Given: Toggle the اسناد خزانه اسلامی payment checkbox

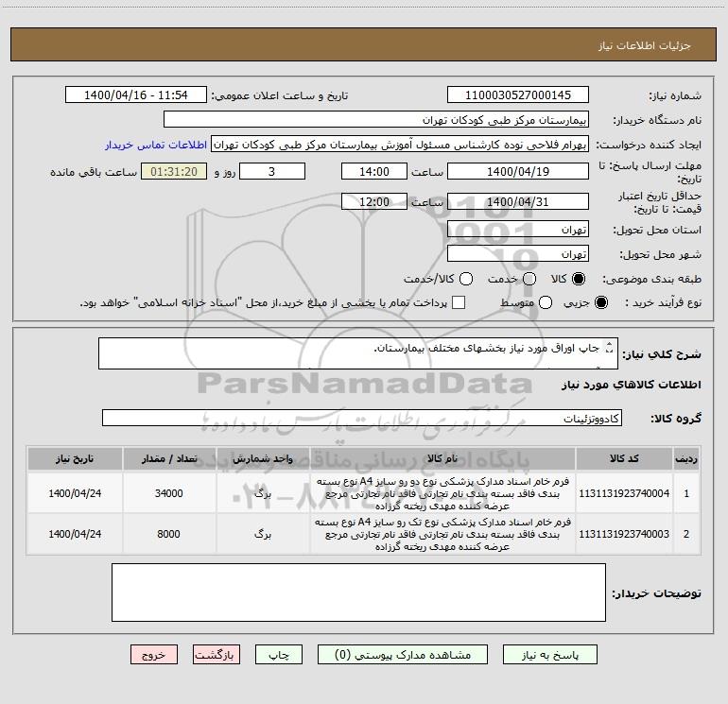Looking at the screenshot, I should [459, 302].
